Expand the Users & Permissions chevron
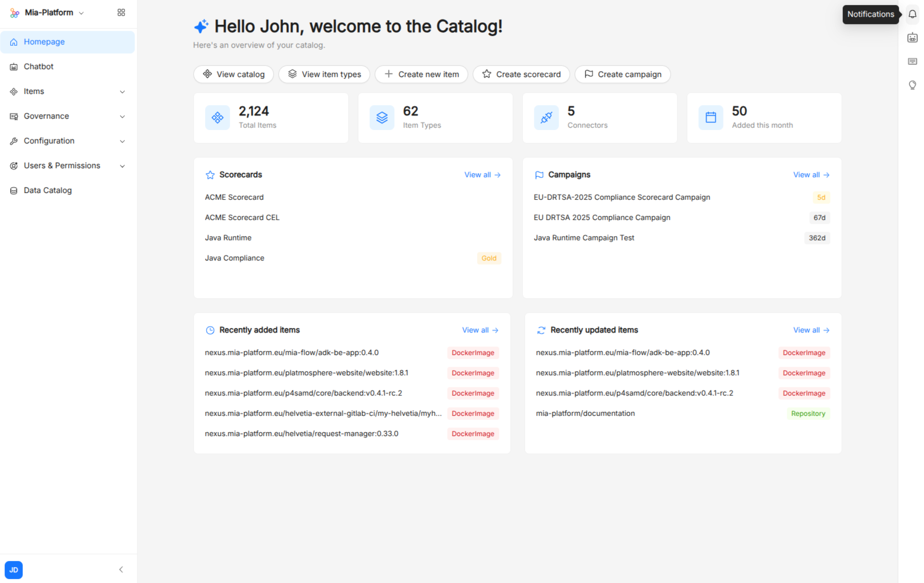Viewport: 924px width, 583px height. click(122, 165)
